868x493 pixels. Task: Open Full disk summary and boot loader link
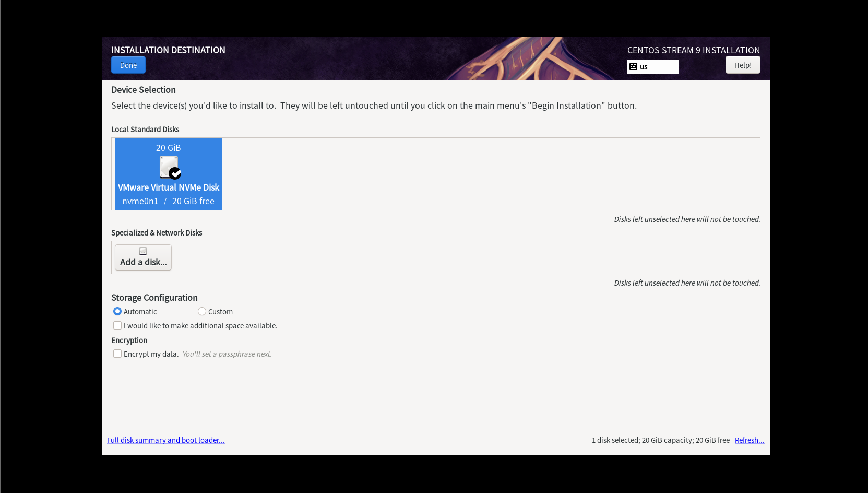pos(166,440)
